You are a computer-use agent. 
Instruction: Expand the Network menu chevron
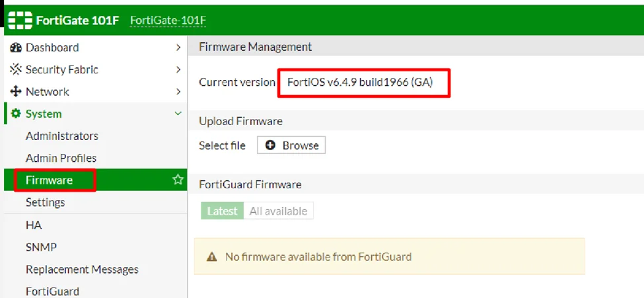(178, 92)
